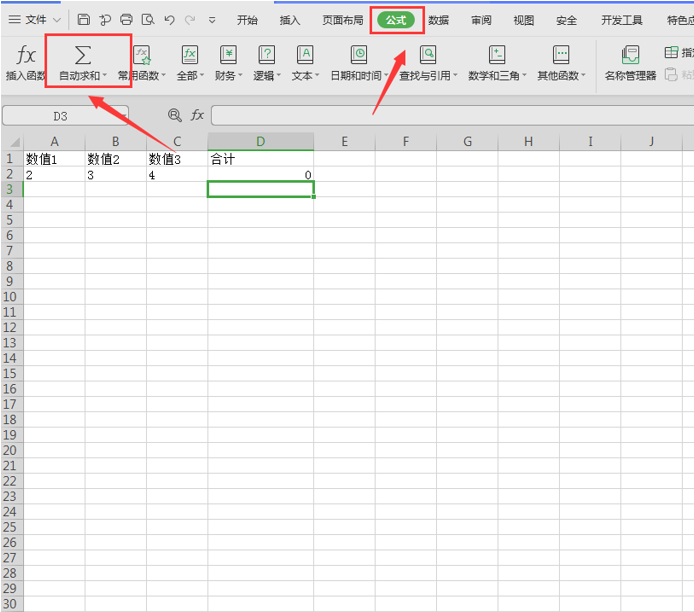Click the zoom magnifier beside formula bar
Screen dimensions: 694x612
coord(175,115)
